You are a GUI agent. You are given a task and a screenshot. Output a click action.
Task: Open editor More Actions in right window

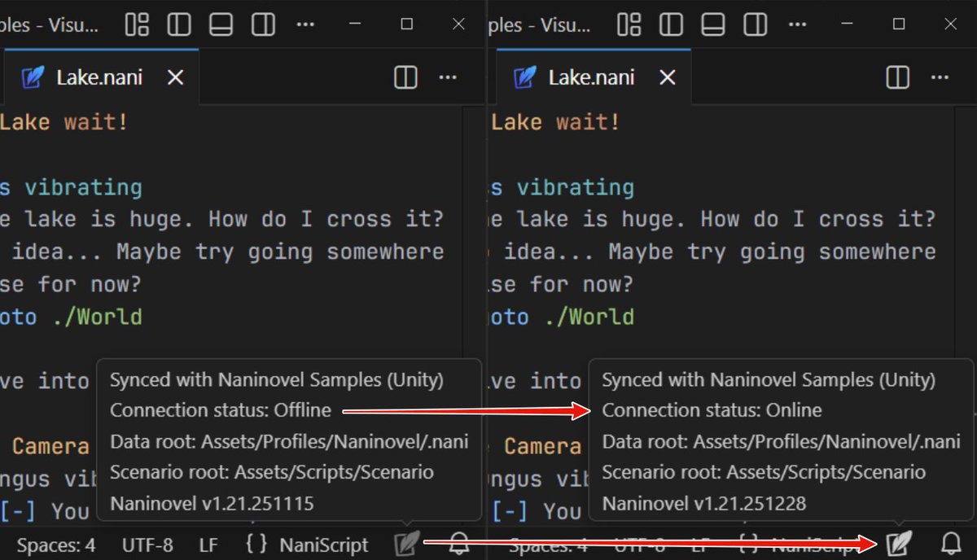coord(940,77)
